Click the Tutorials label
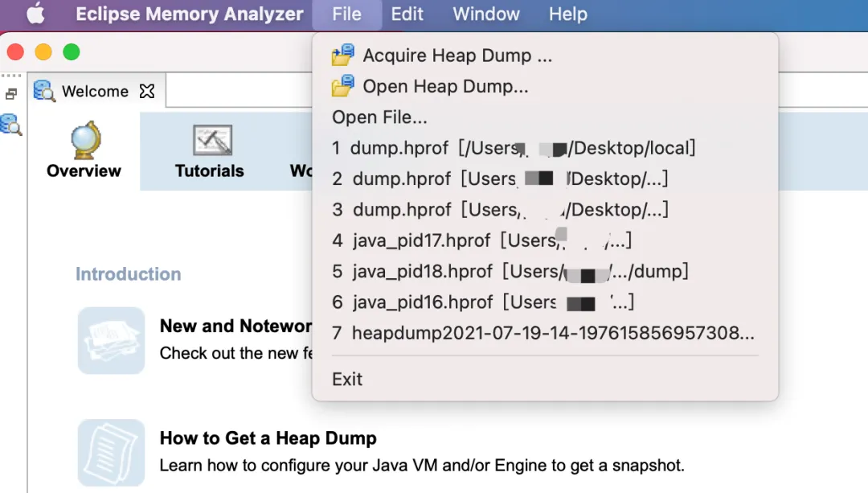Image resolution: width=868 pixels, height=493 pixels. 209,171
